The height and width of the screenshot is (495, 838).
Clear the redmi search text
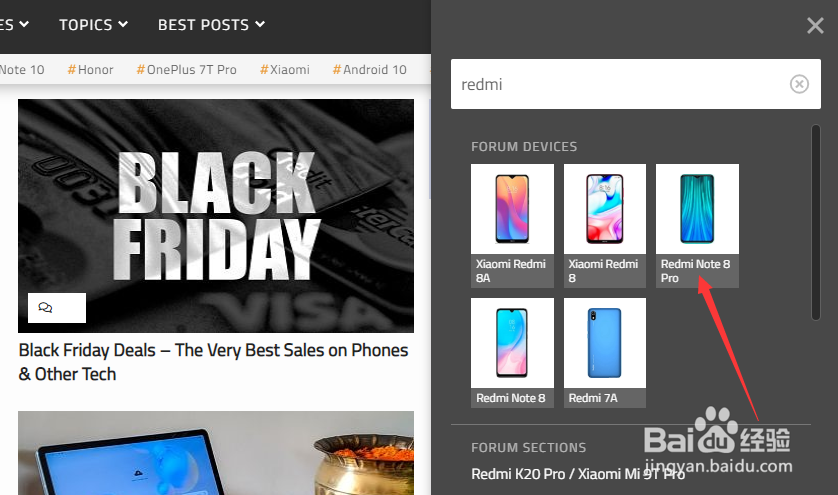(x=799, y=84)
